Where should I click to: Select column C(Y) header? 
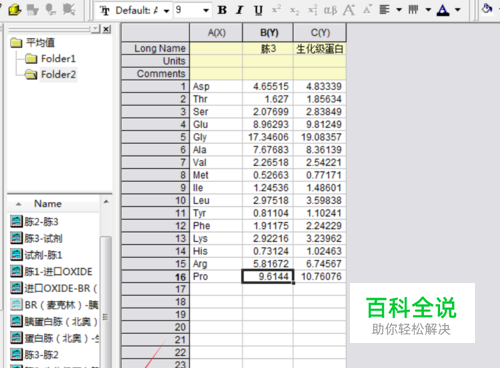(320, 32)
